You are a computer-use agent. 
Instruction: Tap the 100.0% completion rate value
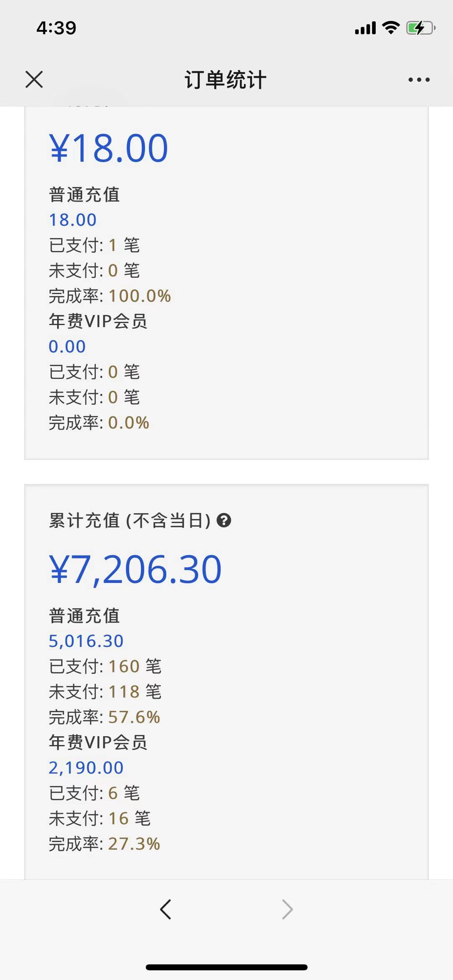pos(140,296)
